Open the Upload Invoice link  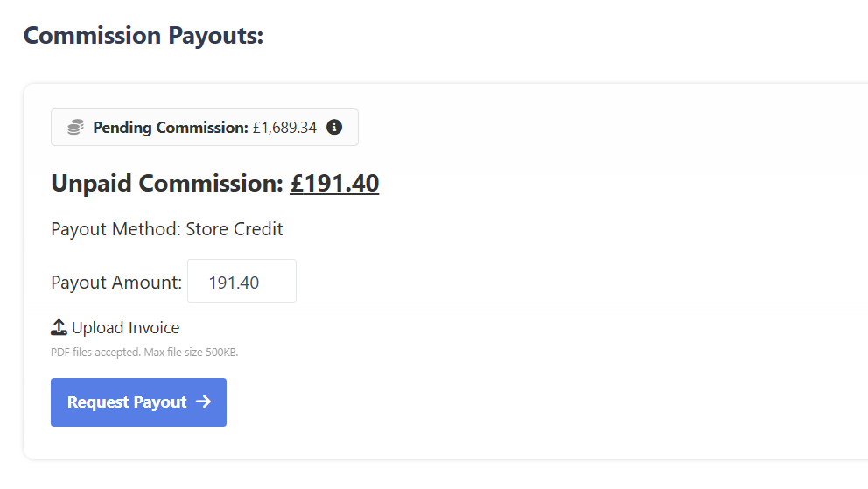pos(125,328)
